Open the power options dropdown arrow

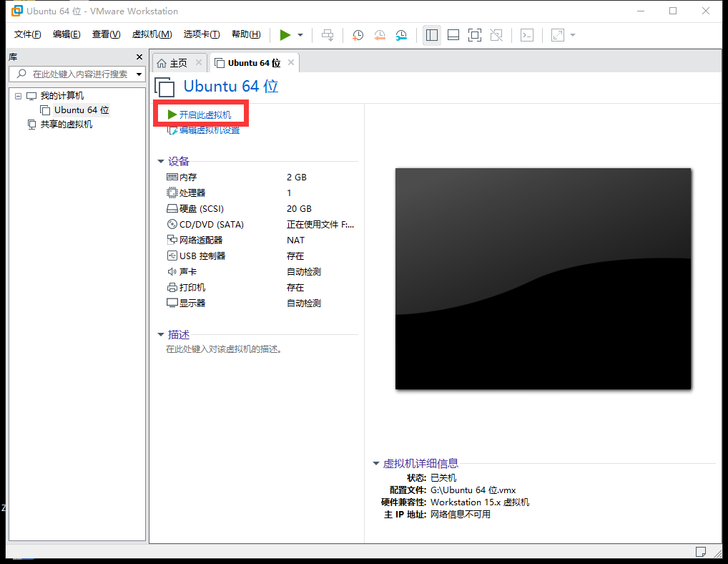coord(300,35)
